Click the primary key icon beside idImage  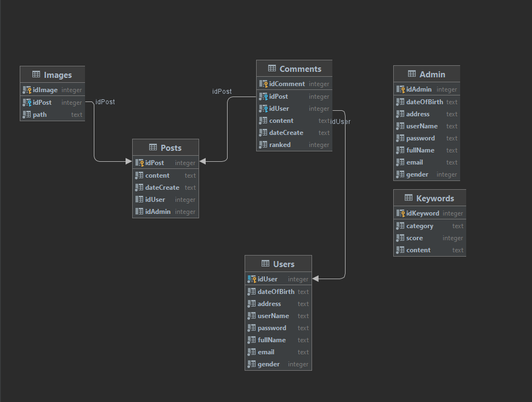click(26, 89)
